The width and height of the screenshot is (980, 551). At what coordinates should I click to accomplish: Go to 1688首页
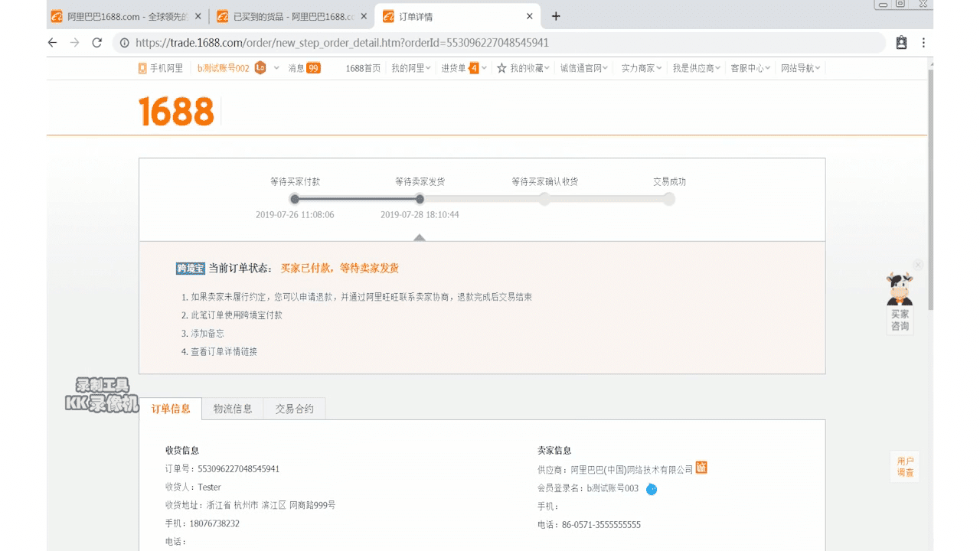363,68
